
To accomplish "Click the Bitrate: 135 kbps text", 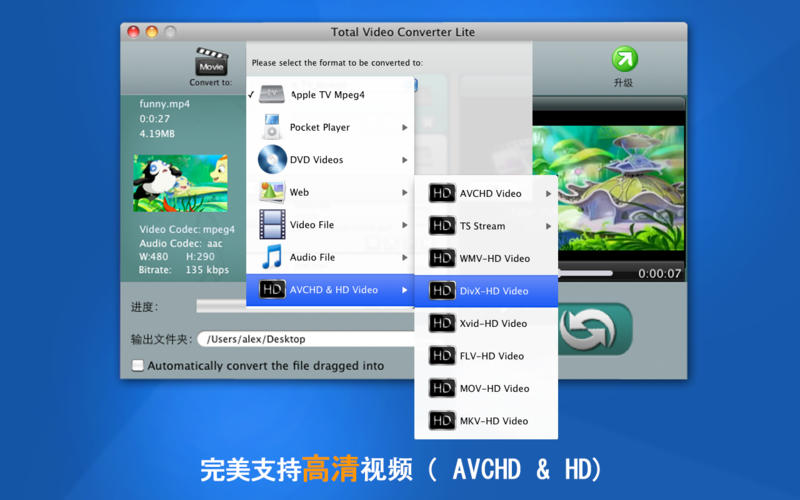I will [x=184, y=269].
